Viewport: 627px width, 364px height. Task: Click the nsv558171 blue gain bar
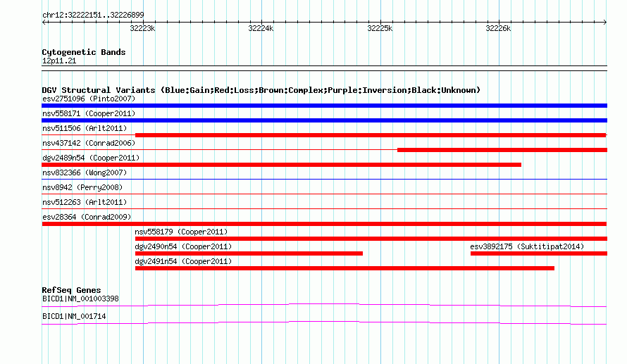pyautogui.click(x=324, y=120)
